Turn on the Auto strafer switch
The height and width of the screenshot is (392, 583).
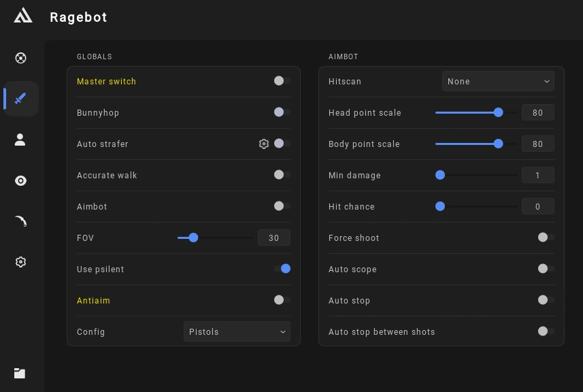pos(282,143)
